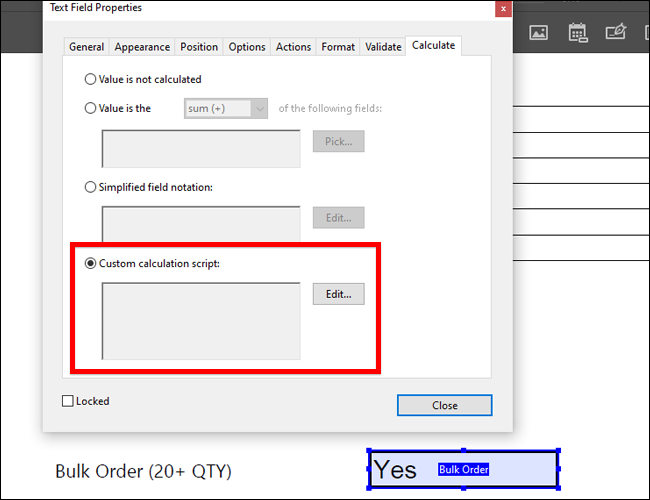Switch to the Options tab
The width and height of the screenshot is (650, 500).
(x=247, y=47)
